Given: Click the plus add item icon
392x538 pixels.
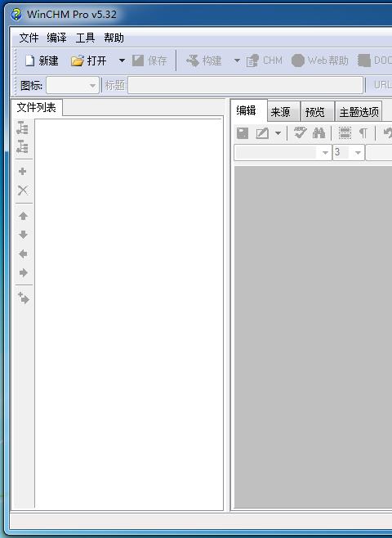Looking at the screenshot, I should (x=23, y=171).
